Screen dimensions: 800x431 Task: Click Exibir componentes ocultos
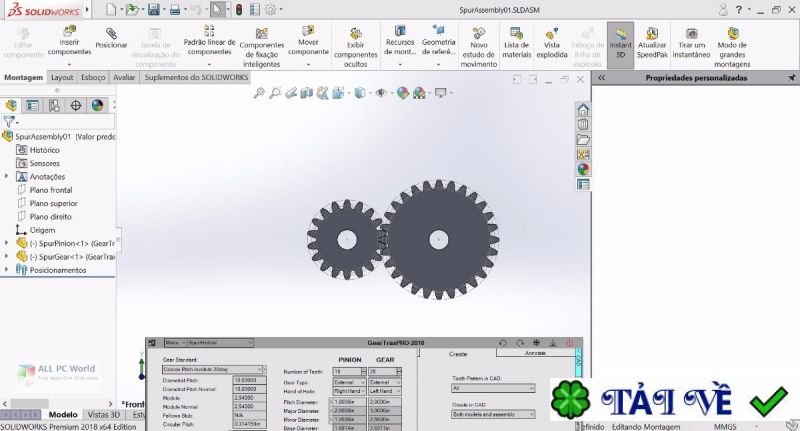(x=356, y=47)
